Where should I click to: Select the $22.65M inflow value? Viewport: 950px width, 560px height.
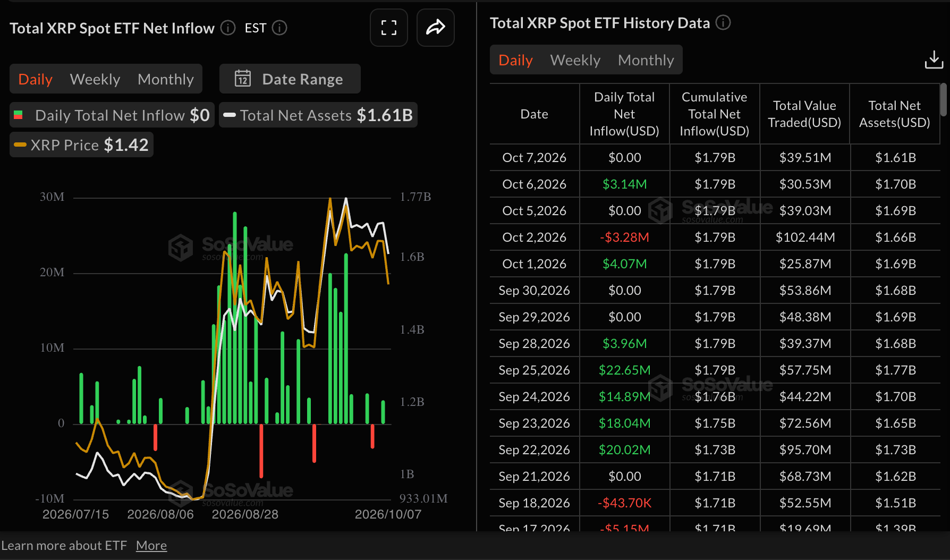pos(625,370)
